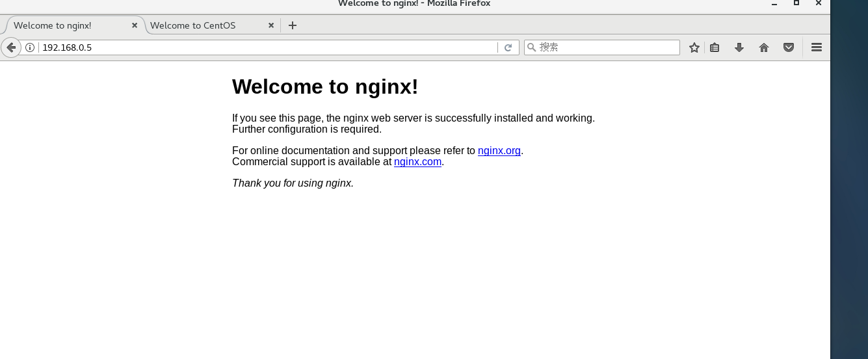Click the search magnifier icon
This screenshot has width=868, height=359.
coord(531,47)
